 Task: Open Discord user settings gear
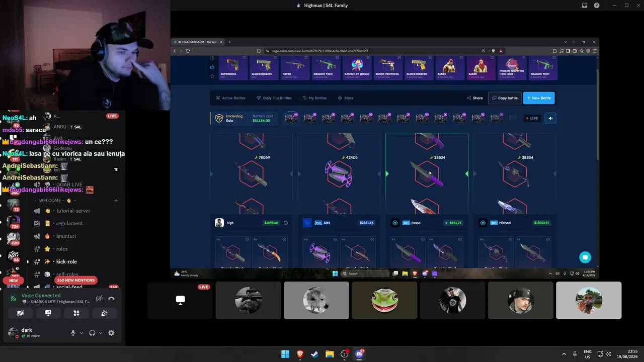click(x=111, y=333)
